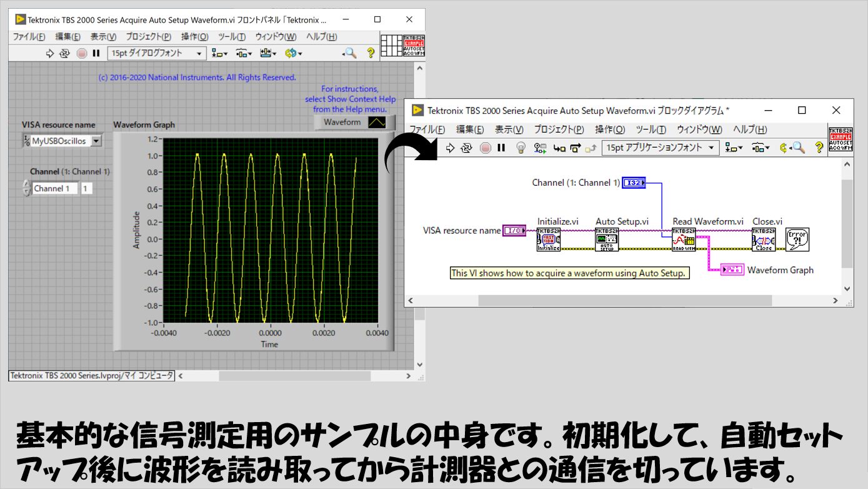868x489 pixels.
Task: Click the Waveform Graph plot area
Action: (270, 230)
